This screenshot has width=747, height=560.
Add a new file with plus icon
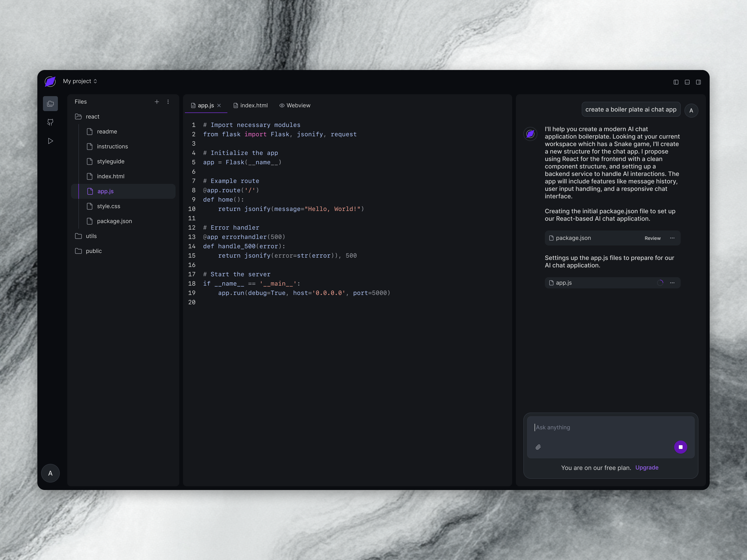pyautogui.click(x=157, y=101)
